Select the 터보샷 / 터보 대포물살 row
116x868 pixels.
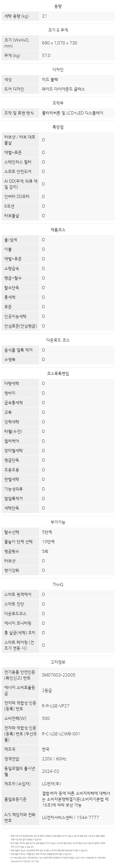[x=58, y=140]
